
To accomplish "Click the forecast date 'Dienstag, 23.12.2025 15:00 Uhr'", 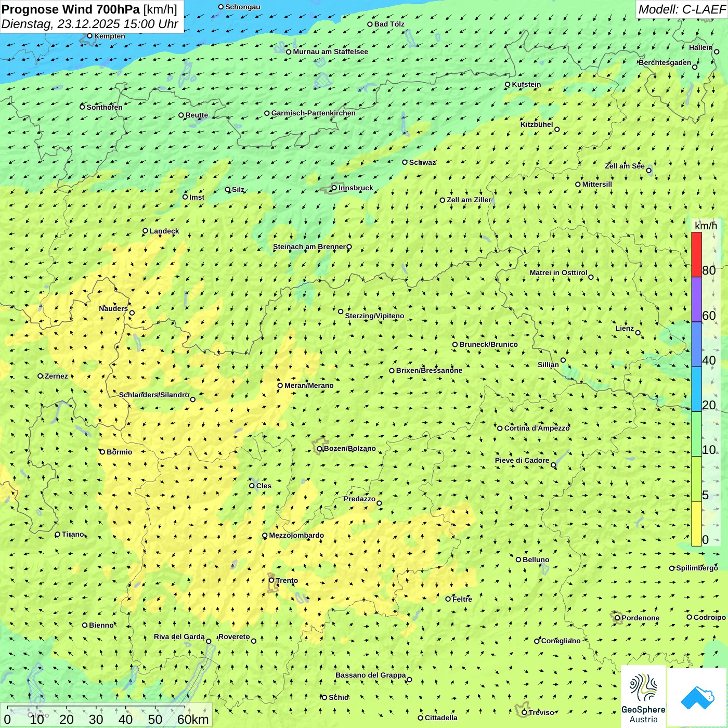I will pos(90,24).
